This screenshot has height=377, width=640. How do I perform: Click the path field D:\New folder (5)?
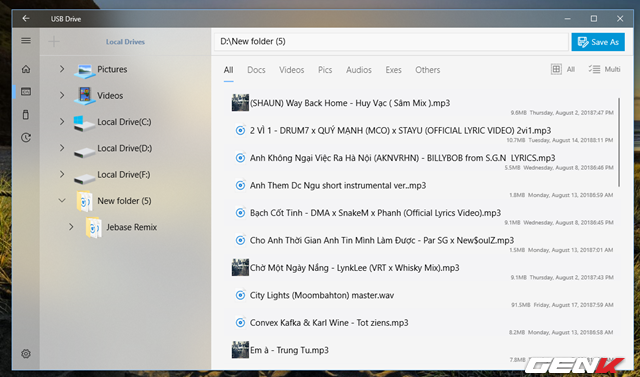coord(391,42)
